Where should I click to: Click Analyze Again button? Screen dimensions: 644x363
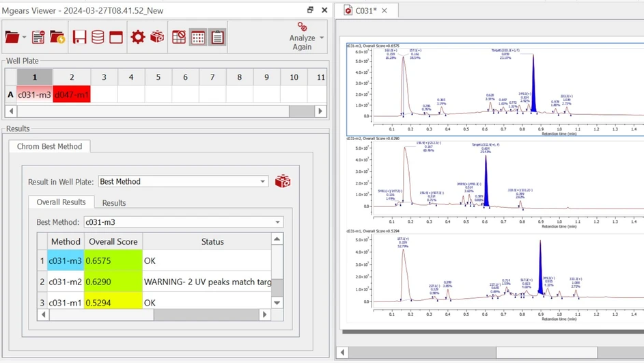coord(302,37)
